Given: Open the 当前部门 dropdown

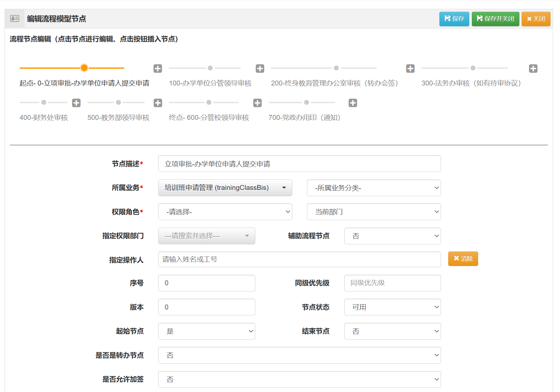Looking at the screenshot, I should coord(374,212).
